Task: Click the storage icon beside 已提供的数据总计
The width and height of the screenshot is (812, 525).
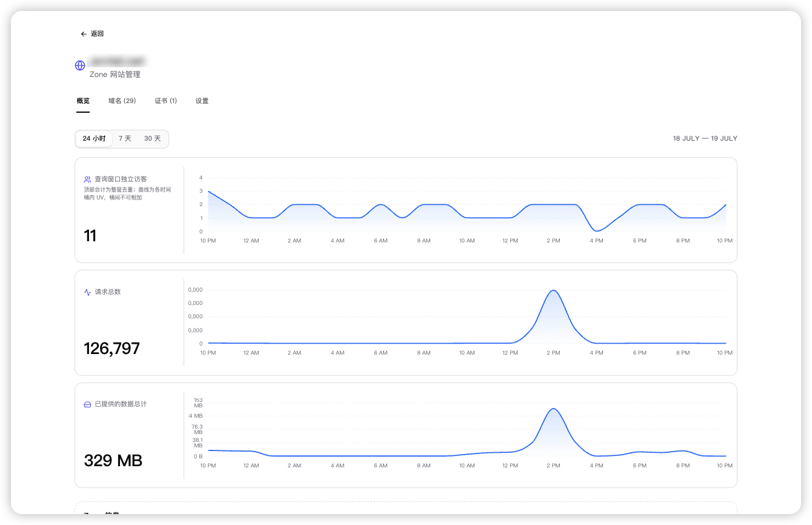Action: tap(87, 404)
